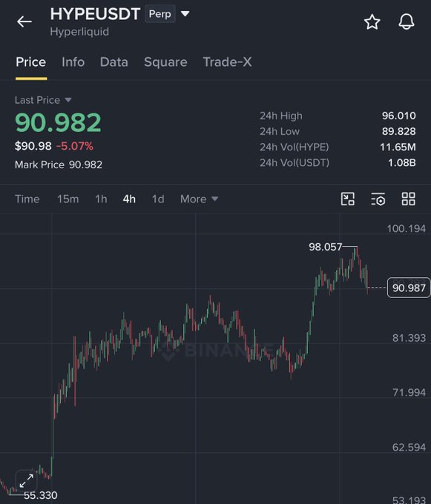Open chart indicator settings icon
The image size is (431, 504).
pyautogui.click(x=378, y=199)
